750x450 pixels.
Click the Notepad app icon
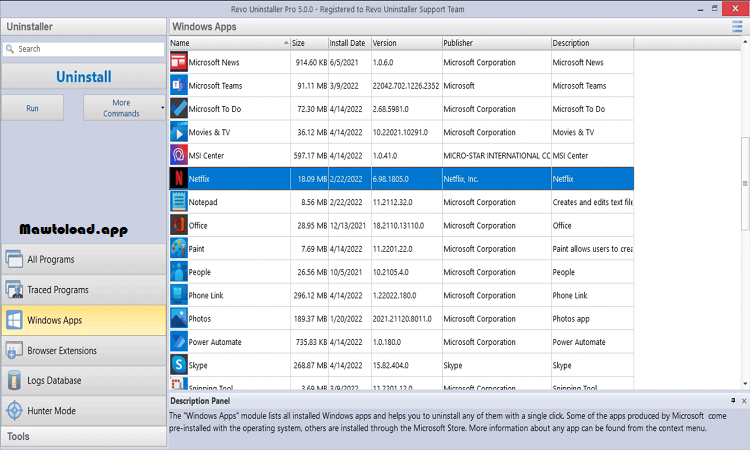coord(178,202)
